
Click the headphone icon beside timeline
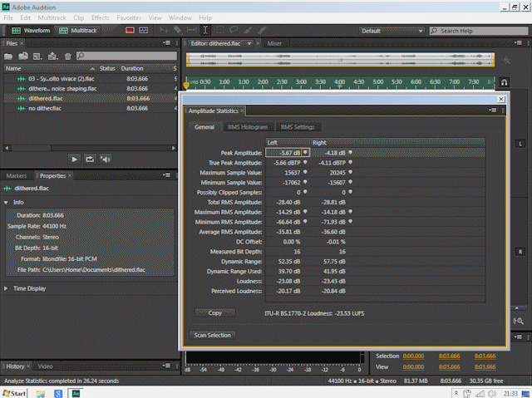click(x=504, y=83)
